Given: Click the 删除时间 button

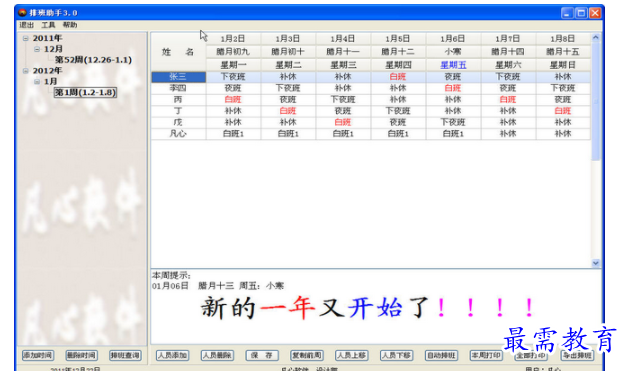Looking at the screenshot, I should [81, 355].
